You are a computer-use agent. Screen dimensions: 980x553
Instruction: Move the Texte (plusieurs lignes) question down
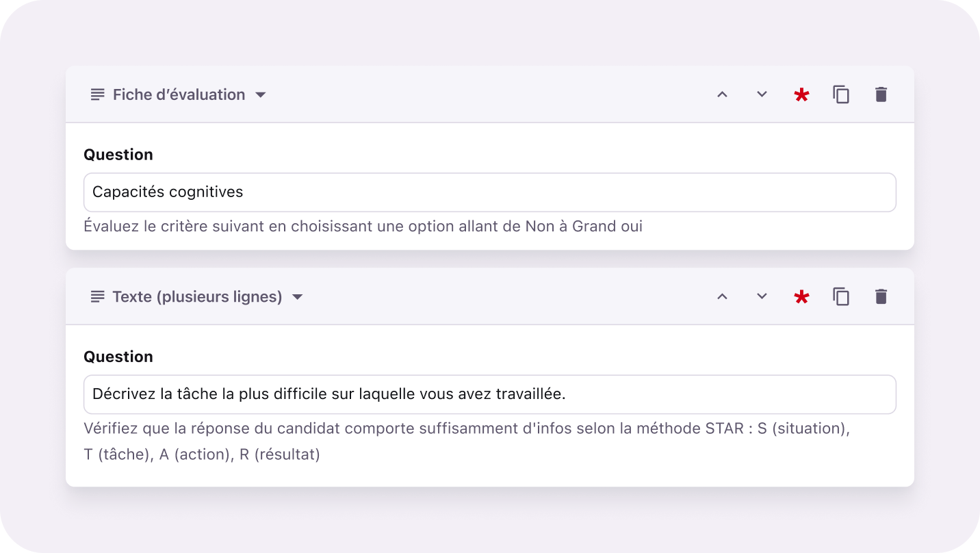click(762, 296)
